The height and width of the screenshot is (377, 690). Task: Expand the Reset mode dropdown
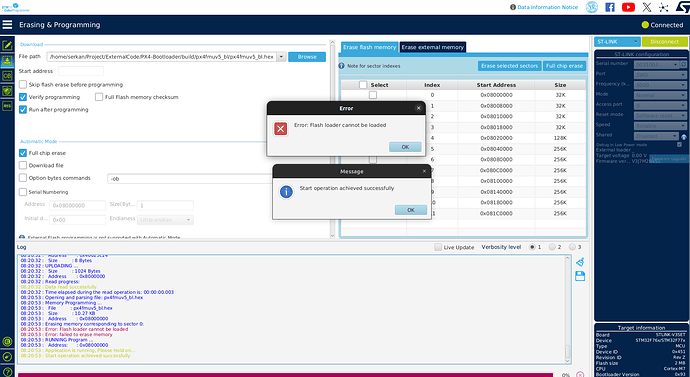[660, 115]
